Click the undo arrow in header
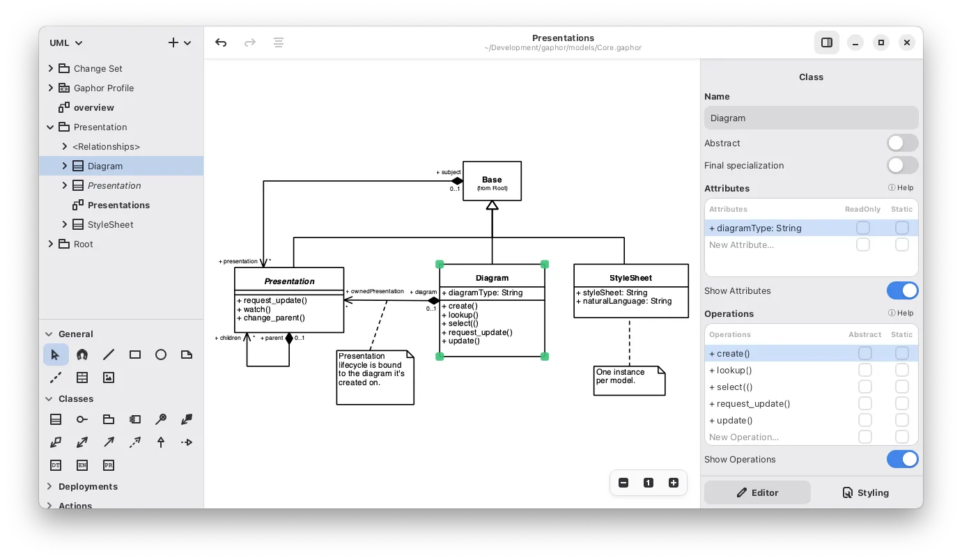The image size is (962, 560). [x=221, y=42]
